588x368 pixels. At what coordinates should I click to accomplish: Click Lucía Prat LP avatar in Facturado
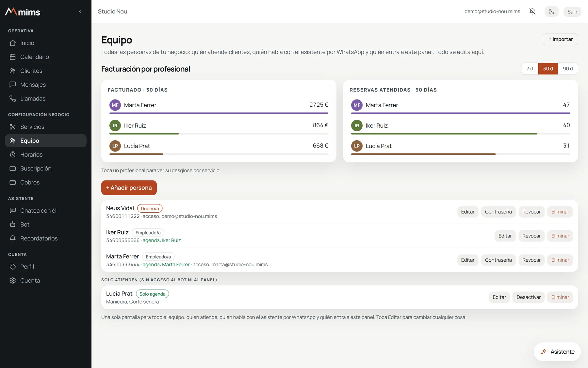coord(115,146)
